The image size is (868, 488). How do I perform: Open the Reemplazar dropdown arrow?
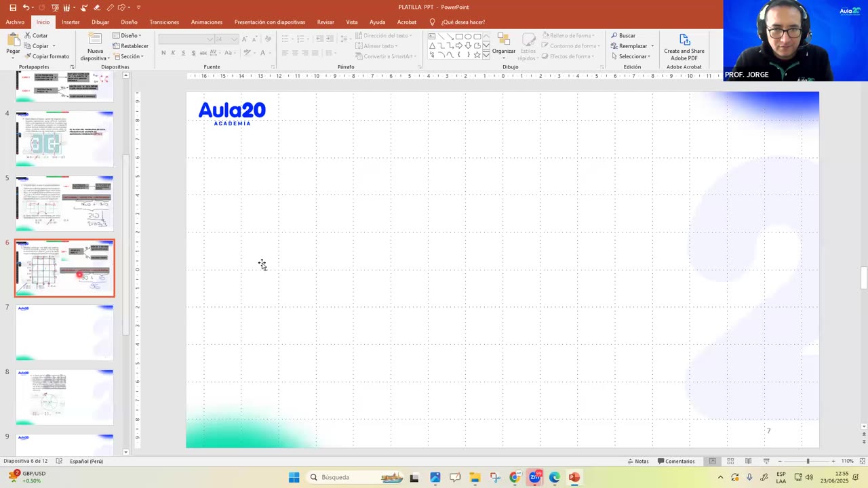point(652,46)
